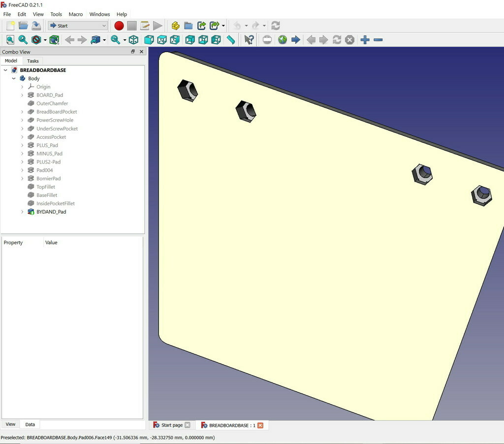Click the red Record macro button
Image resolution: width=504 pixels, height=444 pixels.
(119, 26)
